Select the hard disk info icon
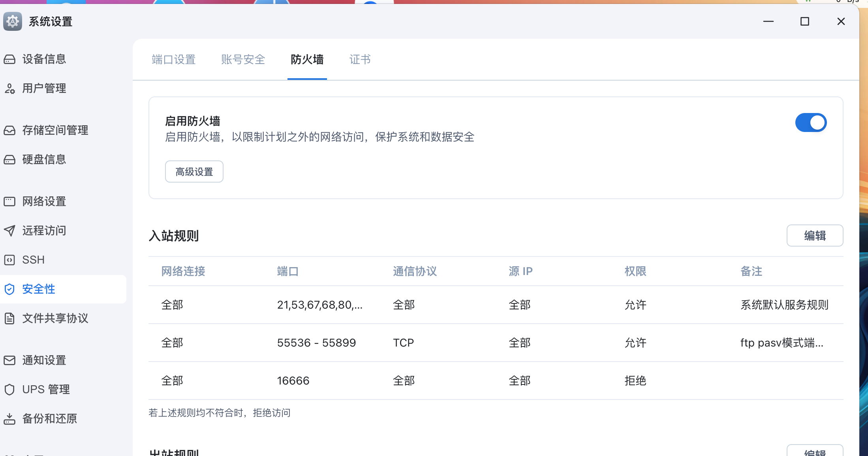The height and width of the screenshot is (456, 868). click(9, 160)
